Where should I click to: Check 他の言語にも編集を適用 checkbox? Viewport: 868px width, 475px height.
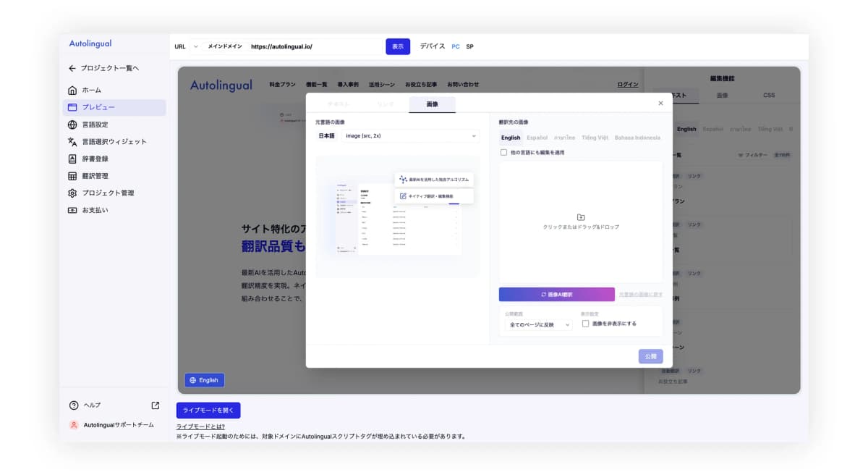click(503, 153)
